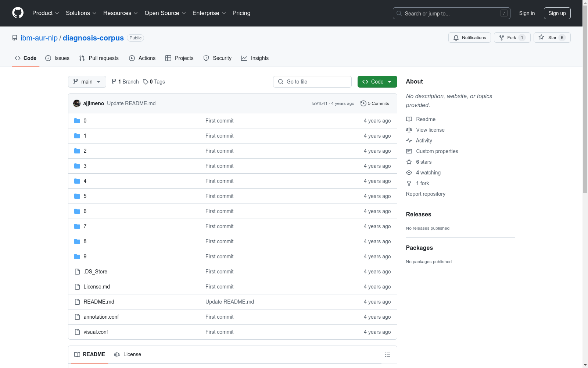This screenshot has height=368, width=588.
Task: Open the Projects tab
Action: 179,58
